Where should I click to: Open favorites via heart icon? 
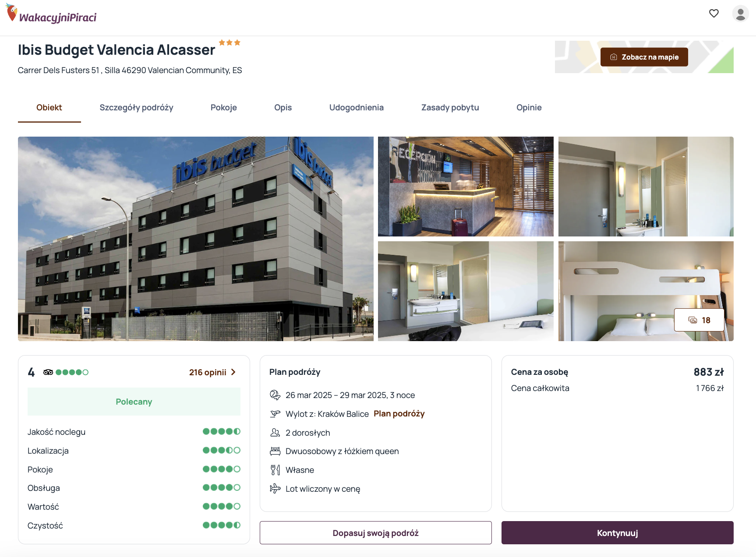[714, 14]
